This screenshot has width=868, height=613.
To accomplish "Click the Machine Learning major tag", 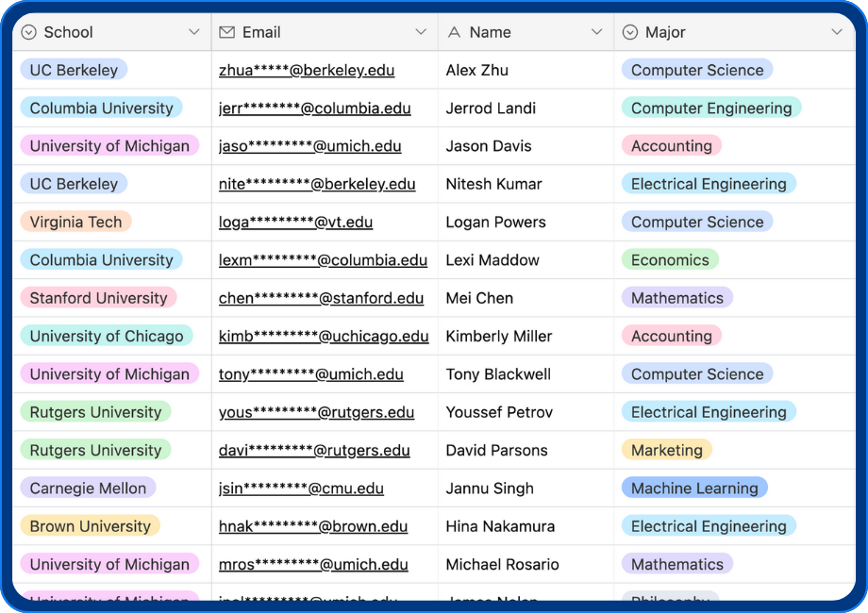I will pos(694,488).
